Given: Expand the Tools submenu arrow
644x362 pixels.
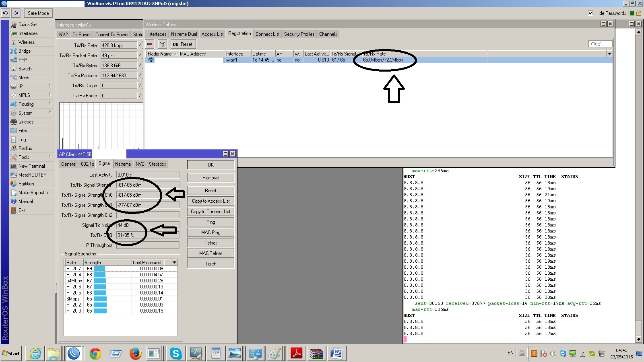Looking at the screenshot, I should pyautogui.click(x=50, y=157).
